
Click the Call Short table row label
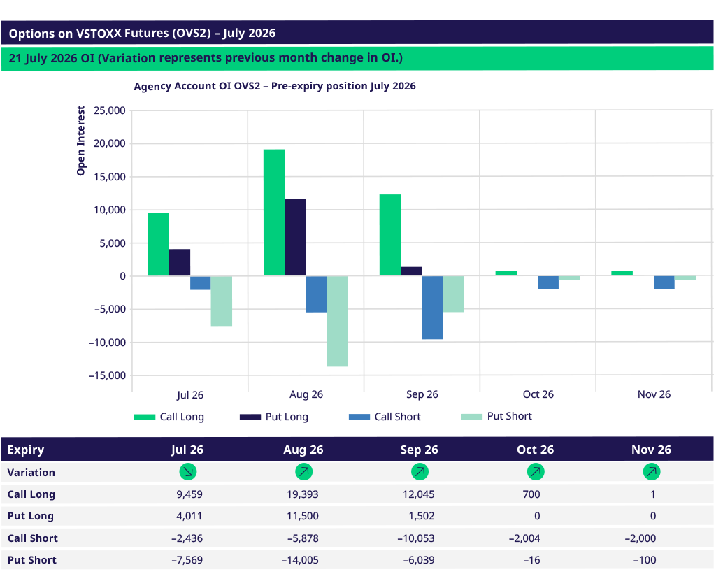click(x=32, y=538)
